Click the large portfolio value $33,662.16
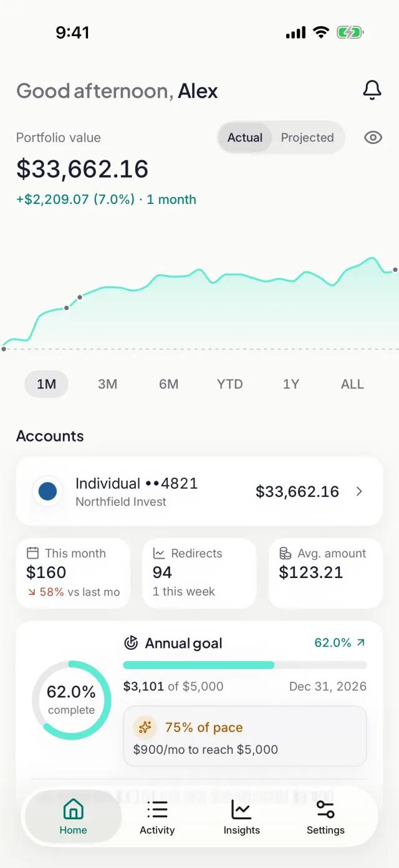399x868 pixels. (82, 169)
